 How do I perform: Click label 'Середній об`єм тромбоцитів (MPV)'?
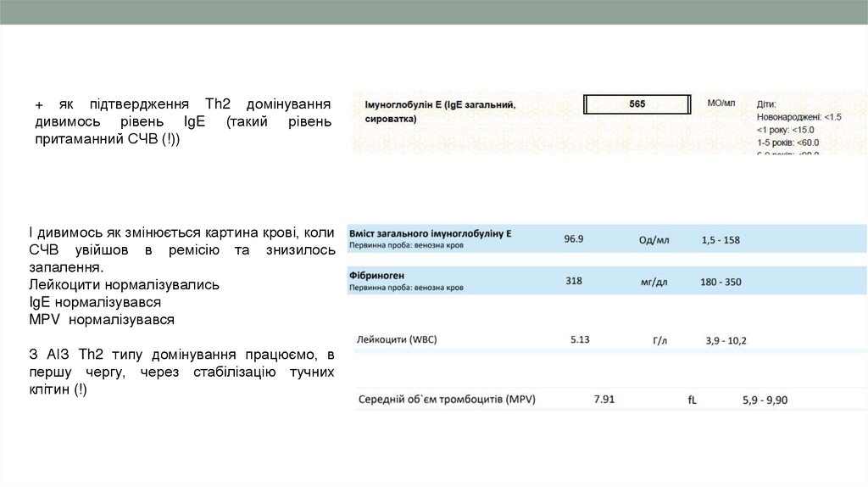pyautogui.click(x=447, y=399)
